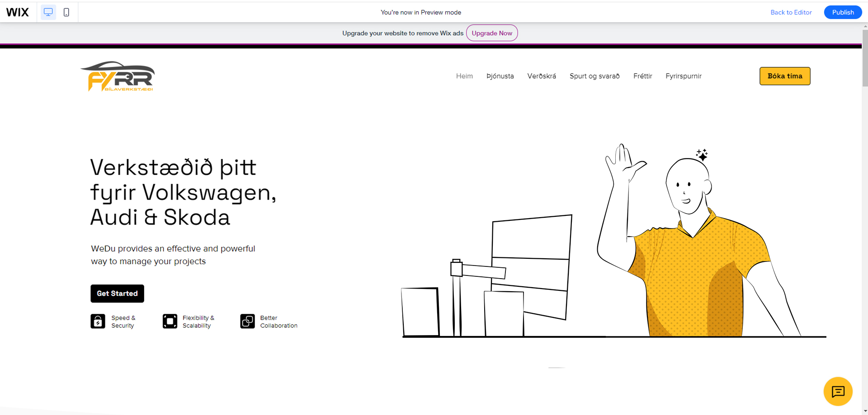Switch to desktop preview view
Screen dimensions: 868x415
(48, 12)
